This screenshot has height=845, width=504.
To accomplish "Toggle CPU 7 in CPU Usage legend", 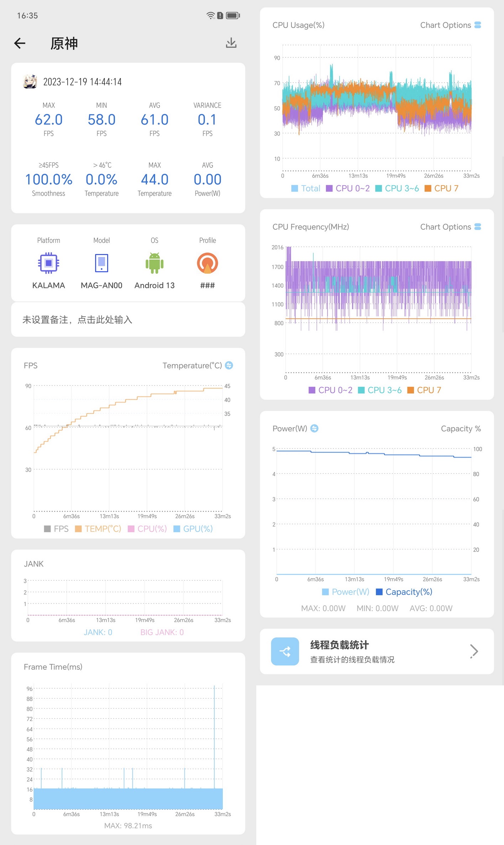I will [442, 188].
